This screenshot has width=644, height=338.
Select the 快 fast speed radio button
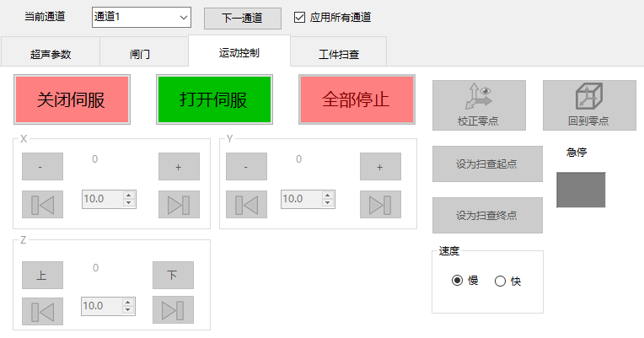500,281
